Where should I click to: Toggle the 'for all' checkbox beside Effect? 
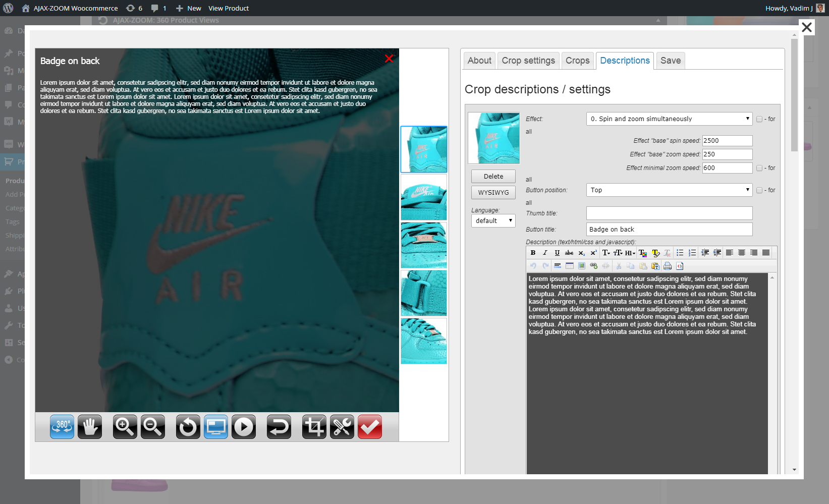click(x=759, y=119)
